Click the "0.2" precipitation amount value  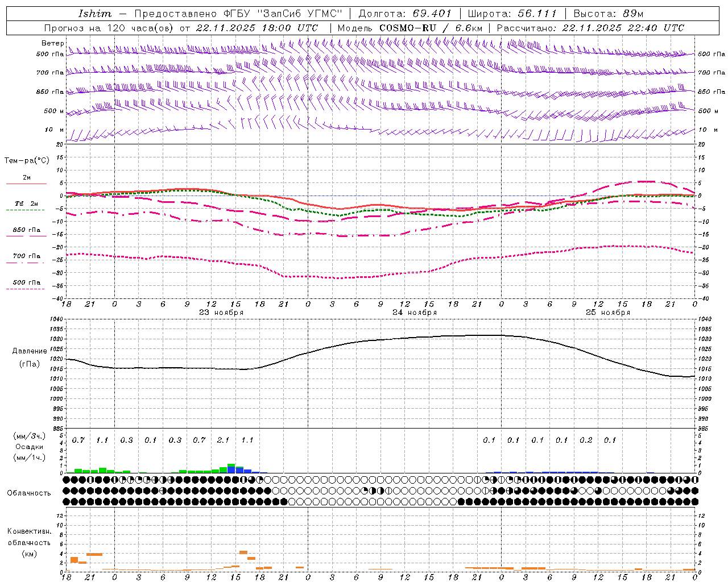pos(586,440)
